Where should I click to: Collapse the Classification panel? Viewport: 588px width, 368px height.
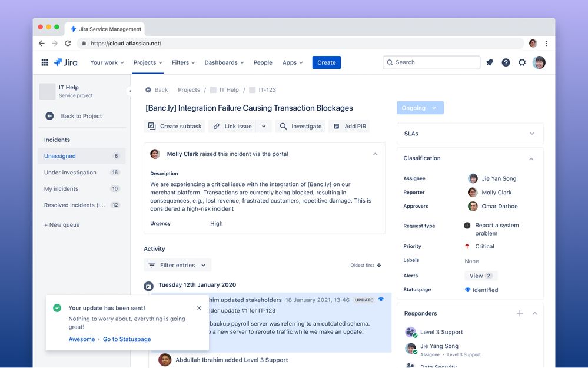click(531, 158)
